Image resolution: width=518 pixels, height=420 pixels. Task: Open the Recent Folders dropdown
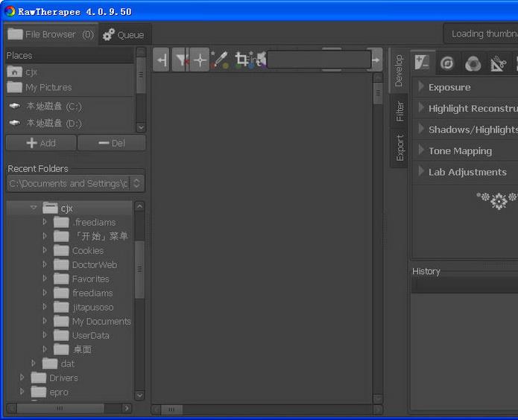(75, 183)
